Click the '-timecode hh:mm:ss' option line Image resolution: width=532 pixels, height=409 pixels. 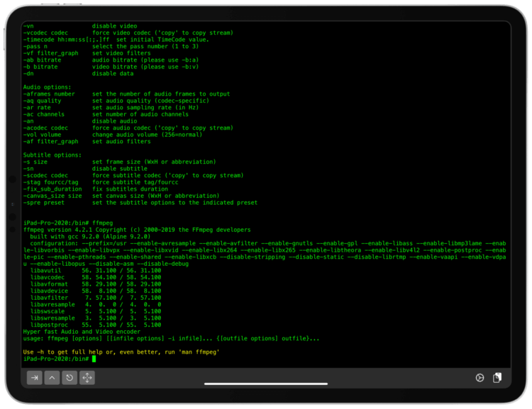coord(116,39)
